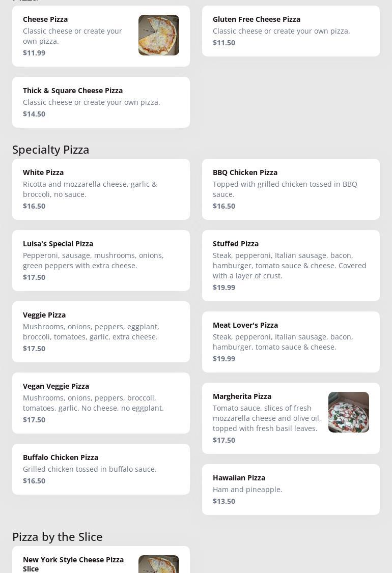392x573 pixels.
Task: Open Luisa's Special Pizza details
Action: pyautogui.click(x=101, y=261)
